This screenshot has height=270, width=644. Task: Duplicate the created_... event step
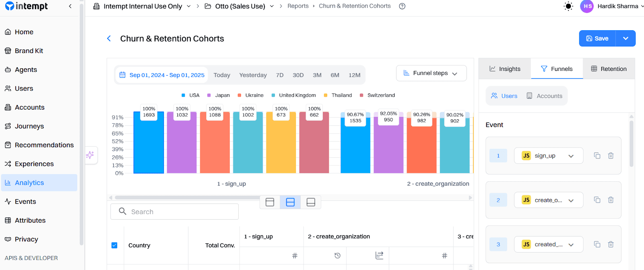tap(597, 244)
